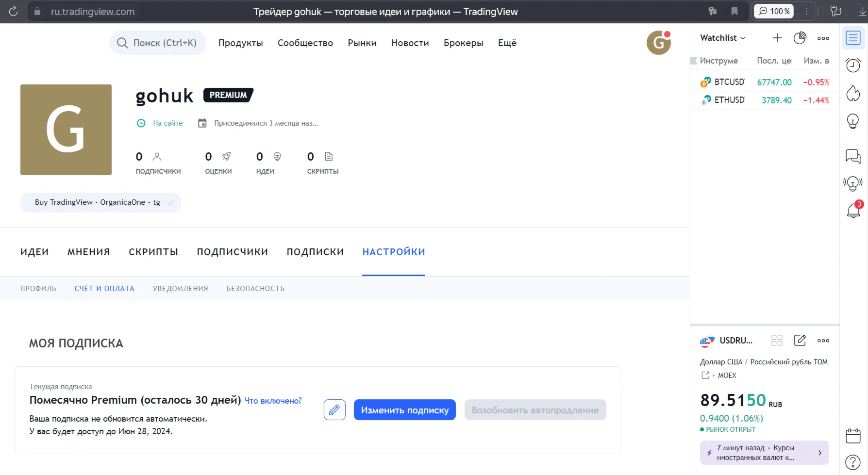This screenshot has width=868, height=475.
Task: Click the PREMIUM badge next to gohuk
Action: (228, 95)
